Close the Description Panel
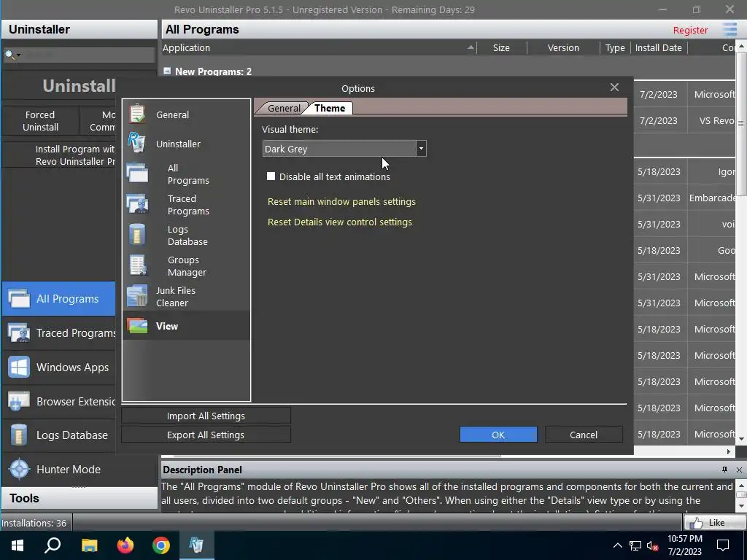This screenshot has height=560, width=747. 739,470
